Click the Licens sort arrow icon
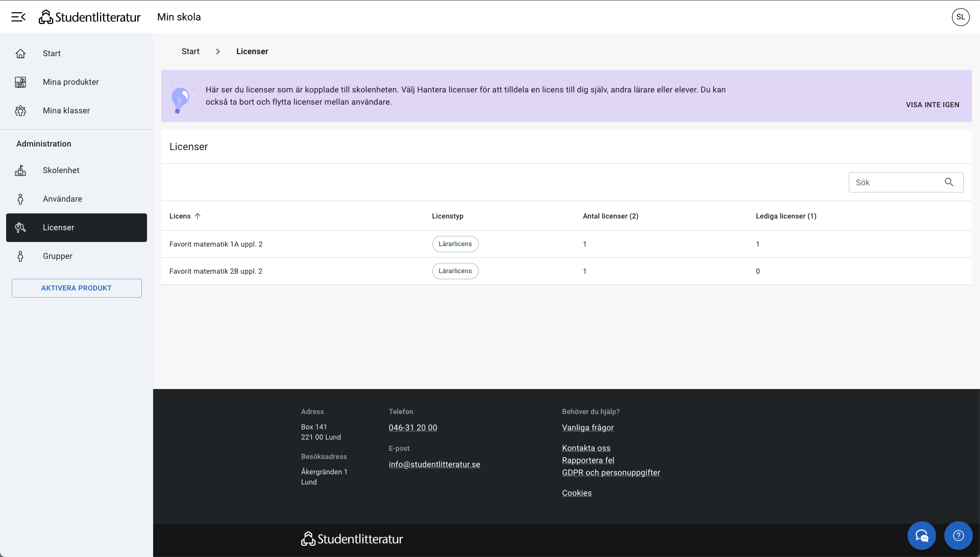Screen dimensions: 980x557 pyautogui.click(x=198, y=216)
